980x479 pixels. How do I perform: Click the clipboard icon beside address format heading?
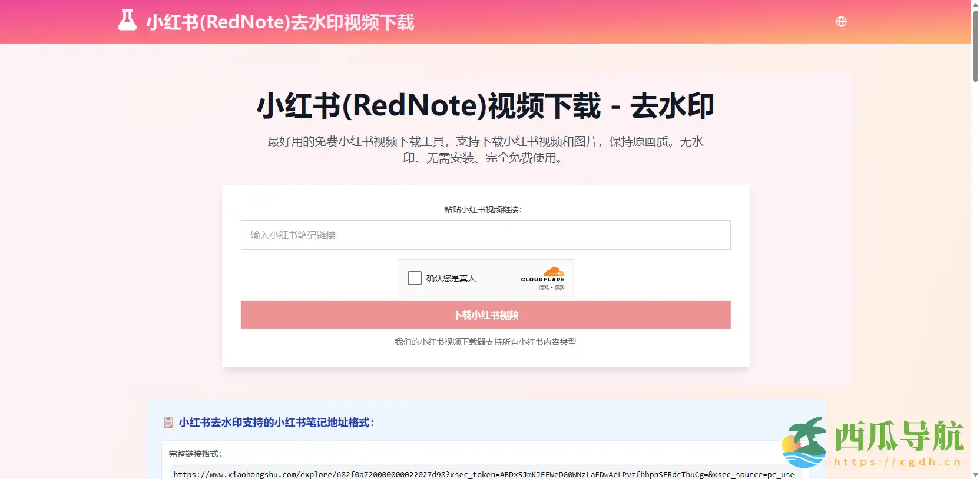[x=168, y=423]
